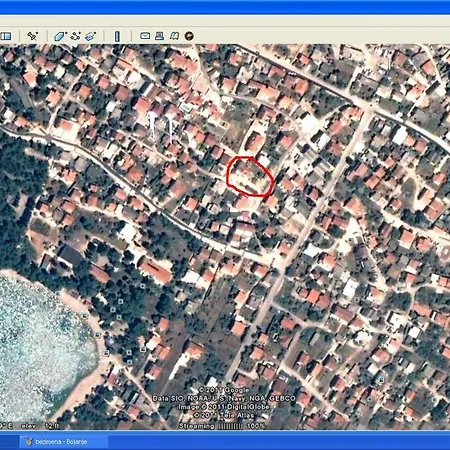Click the building inside the red circle
The width and height of the screenshot is (450, 450).
(249, 175)
